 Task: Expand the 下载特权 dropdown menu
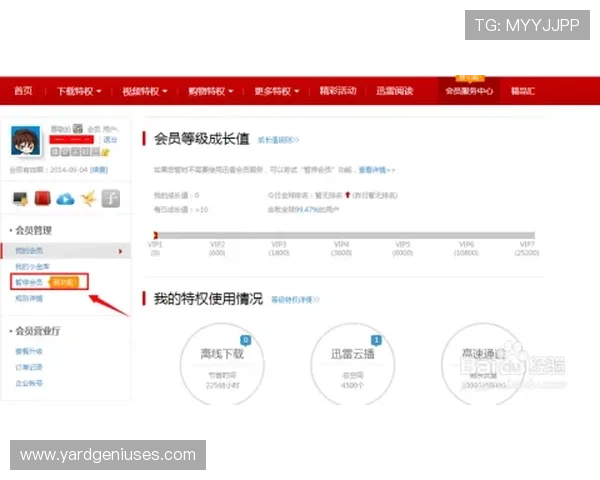click(79, 91)
